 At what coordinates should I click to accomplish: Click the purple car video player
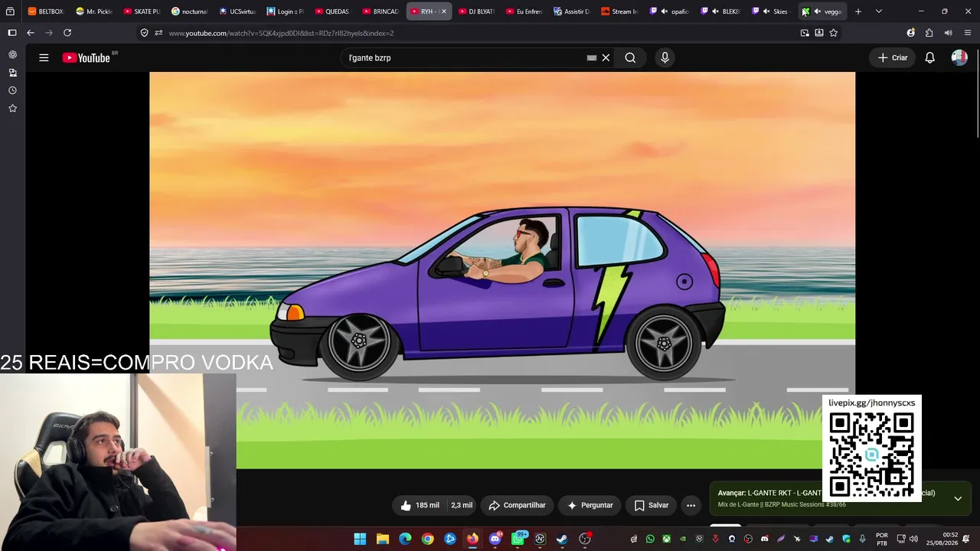click(502, 270)
